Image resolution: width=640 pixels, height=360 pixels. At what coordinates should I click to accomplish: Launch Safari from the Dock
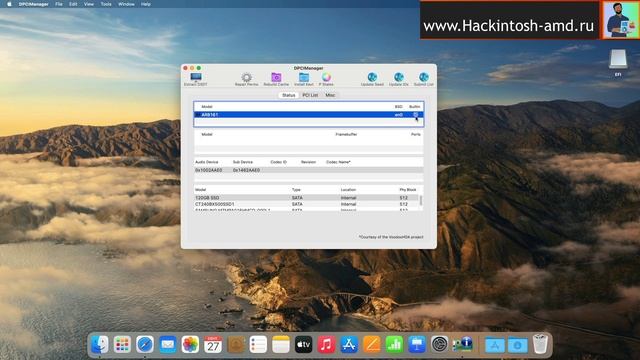pos(145,345)
